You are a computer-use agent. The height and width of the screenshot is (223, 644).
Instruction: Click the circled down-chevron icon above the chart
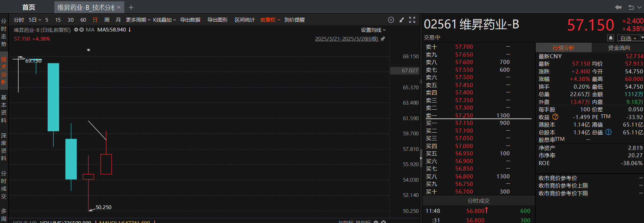(391, 20)
